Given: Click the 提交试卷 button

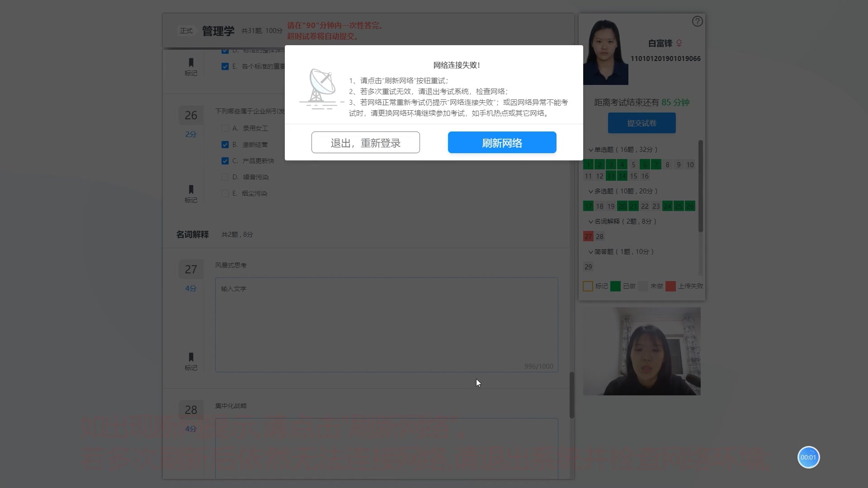Looking at the screenshot, I should [x=642, y=122].
